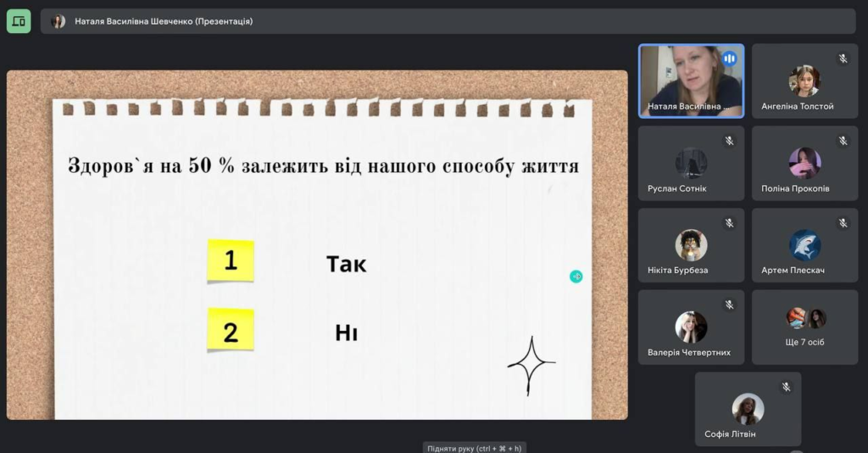Viewport: 868px width, 453px height.
Task: Click the blue speaking indicator on Наталя's tile
Action: point(730,59)
